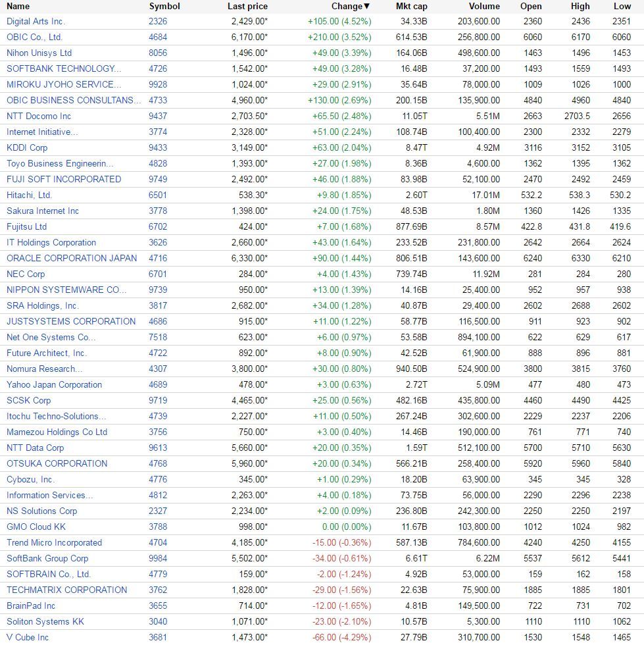Open Sakura Internet Inc link
Viewport: 644px width, 645px height.
[43, 211]
